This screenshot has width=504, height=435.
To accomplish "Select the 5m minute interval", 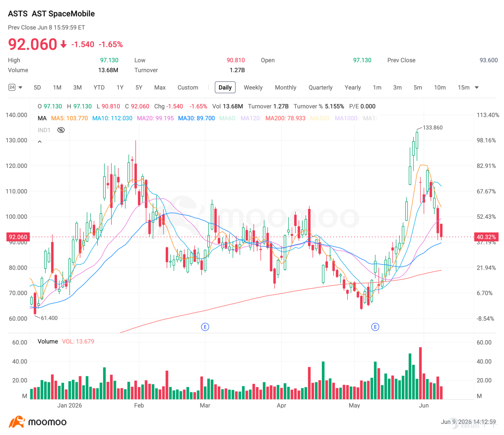I will (x=418, y=88).
